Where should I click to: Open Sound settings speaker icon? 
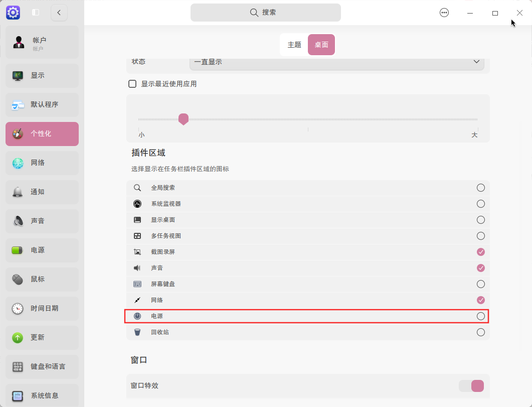[x=18, y=221]
